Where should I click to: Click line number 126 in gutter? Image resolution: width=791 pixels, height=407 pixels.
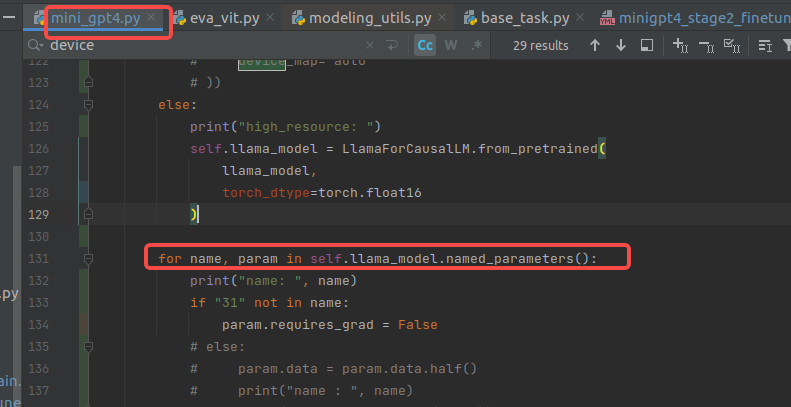(39, 148)
